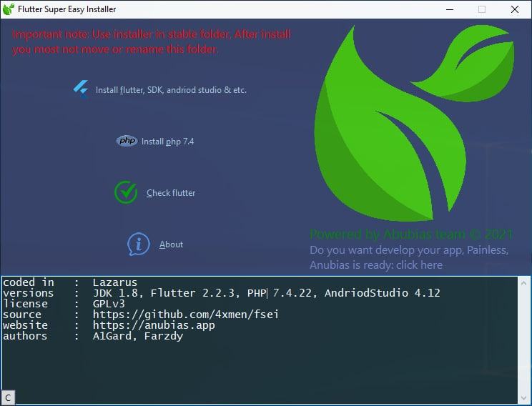The image size is (532, 406).
Task: Click the green checkmark circle icon
Action: click(x=126, y=192)
